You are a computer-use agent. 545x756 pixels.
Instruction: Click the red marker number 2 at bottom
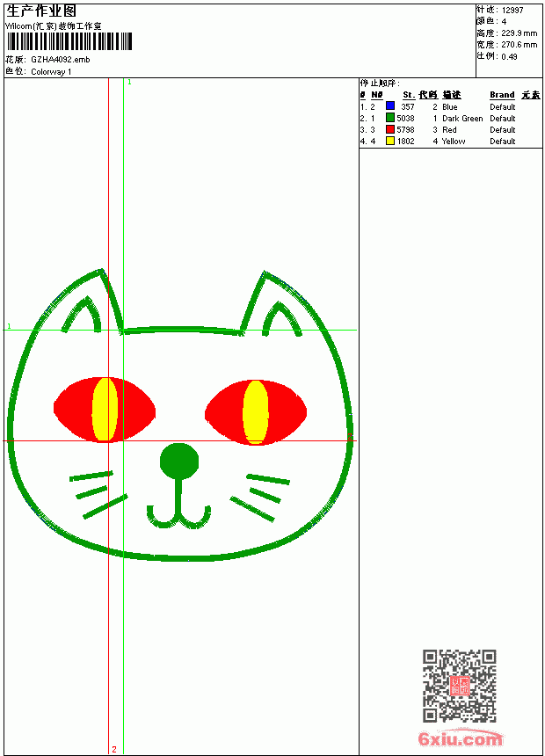click(x=114, y=749)
